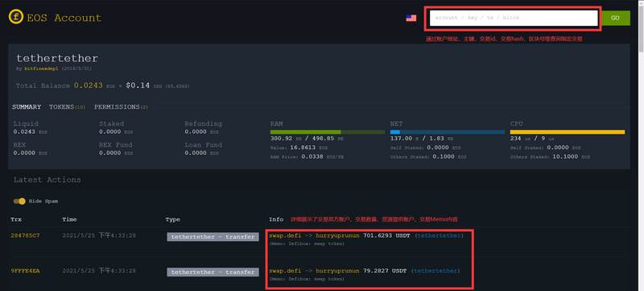644x291 pixels.
Task: Open the US flag language selector
Action: [411, 18]
